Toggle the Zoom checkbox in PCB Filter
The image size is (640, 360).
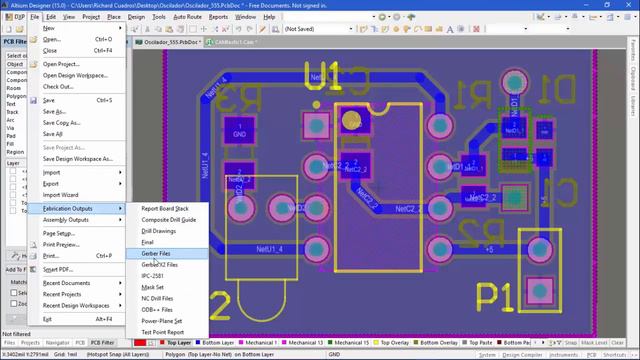14,304
